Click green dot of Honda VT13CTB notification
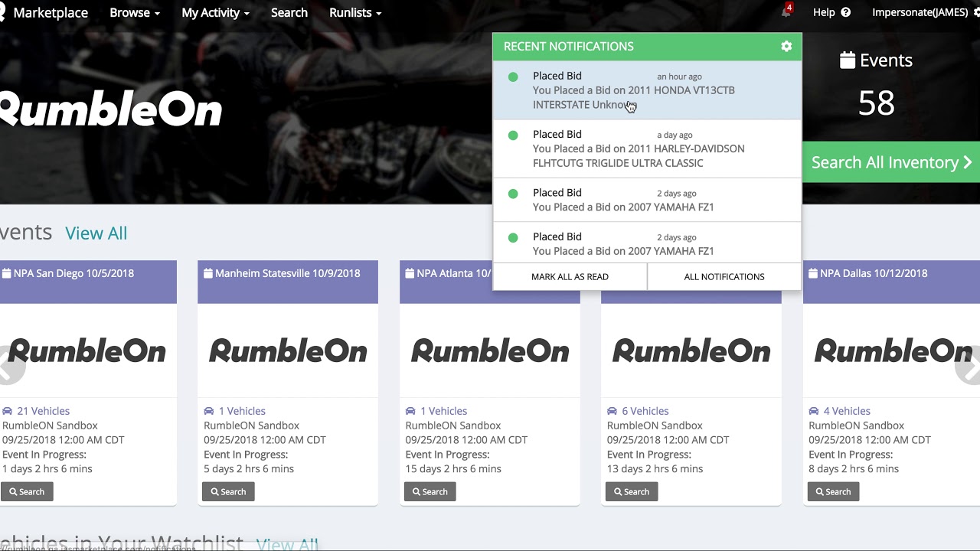 tap(513, 77)
